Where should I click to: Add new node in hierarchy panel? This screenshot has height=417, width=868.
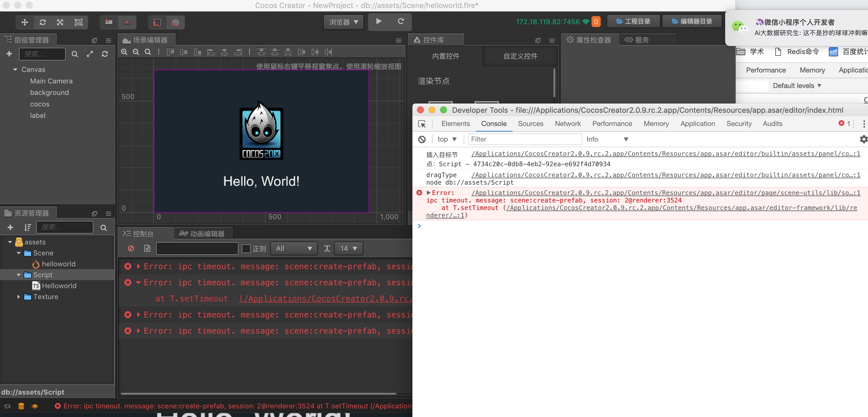pos(9,54)
